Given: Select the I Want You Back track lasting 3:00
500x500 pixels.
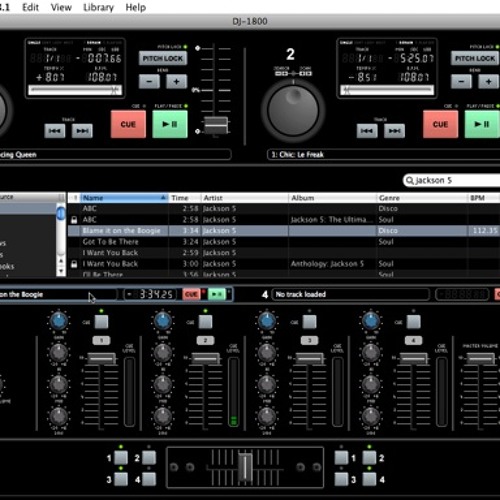Looking at the screenshot, I should pyautogui.click(x=284, y=264).
